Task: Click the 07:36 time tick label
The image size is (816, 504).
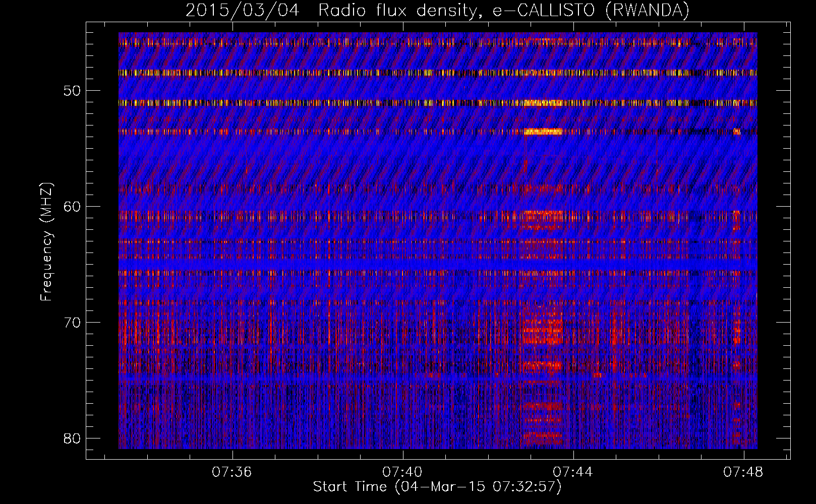Action: point(231,472)
